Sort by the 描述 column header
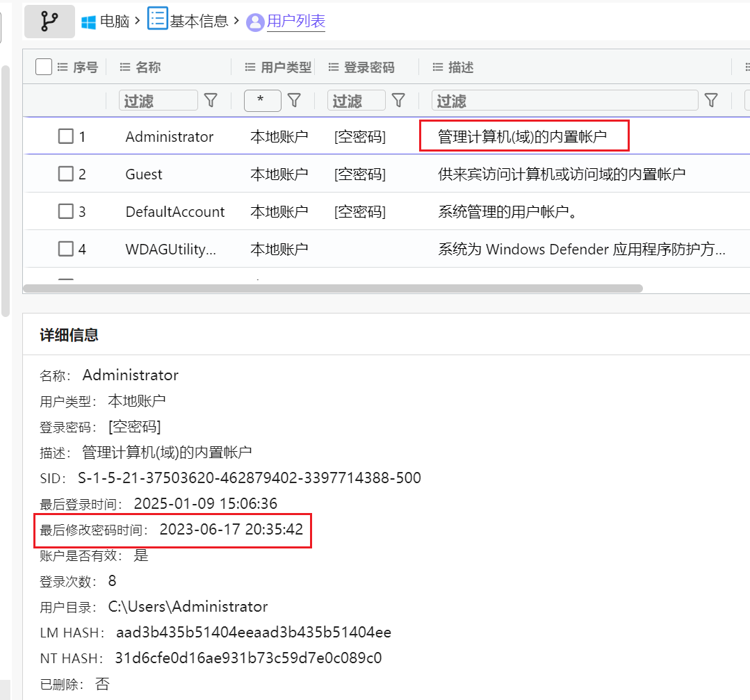The height and width of the screenshot is (700, 750). (460, 67)
